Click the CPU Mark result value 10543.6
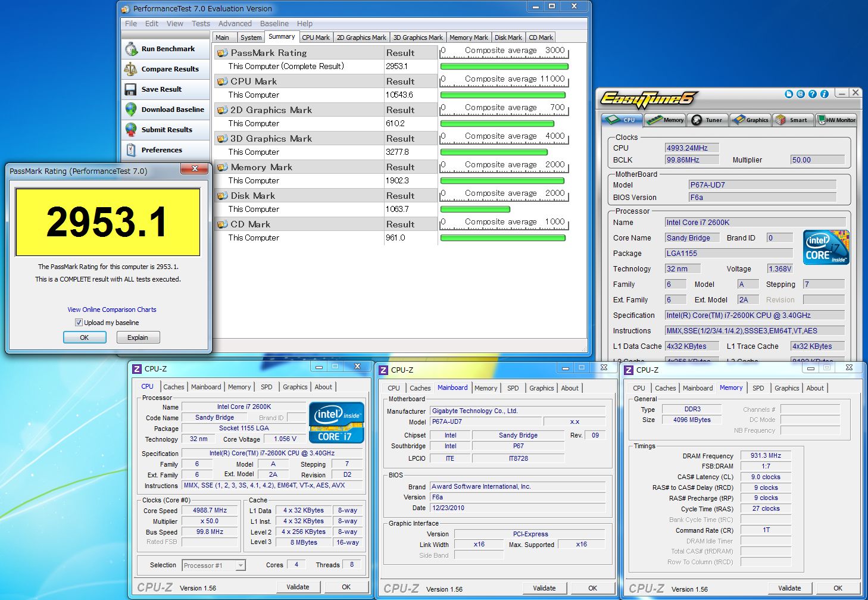 (x=399, y=95)
